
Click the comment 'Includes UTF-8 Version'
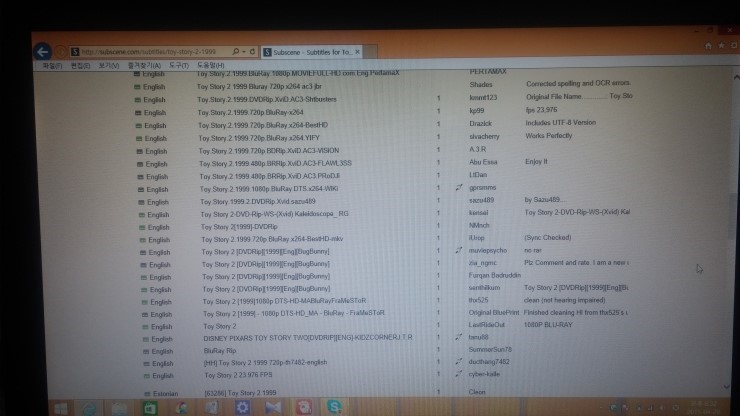point(561,123)
